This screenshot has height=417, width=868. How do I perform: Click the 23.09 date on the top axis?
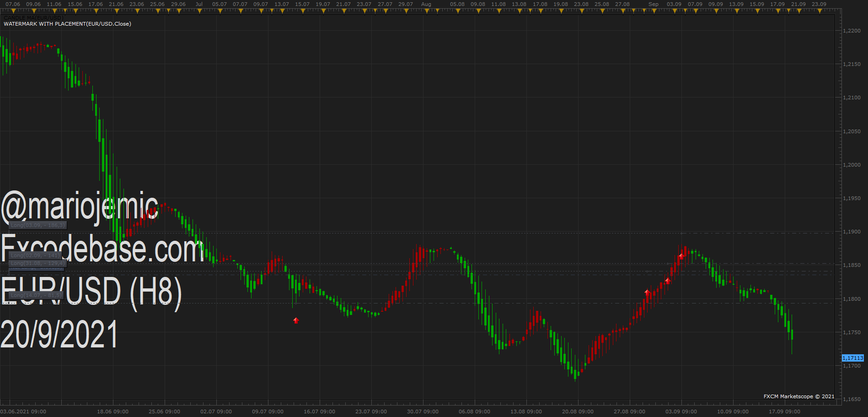tap(819, 4)
